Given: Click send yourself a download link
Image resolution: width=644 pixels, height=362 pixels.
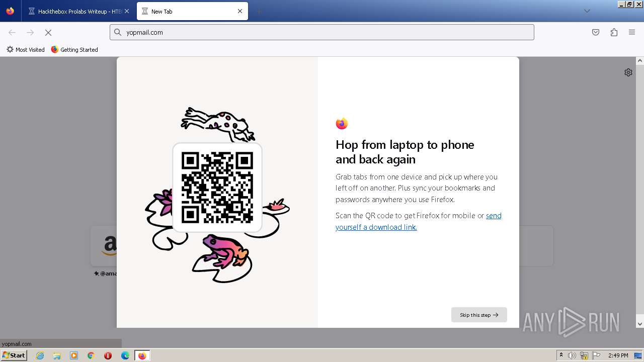Looking at the screenshot, I should [x=419, y=221].
